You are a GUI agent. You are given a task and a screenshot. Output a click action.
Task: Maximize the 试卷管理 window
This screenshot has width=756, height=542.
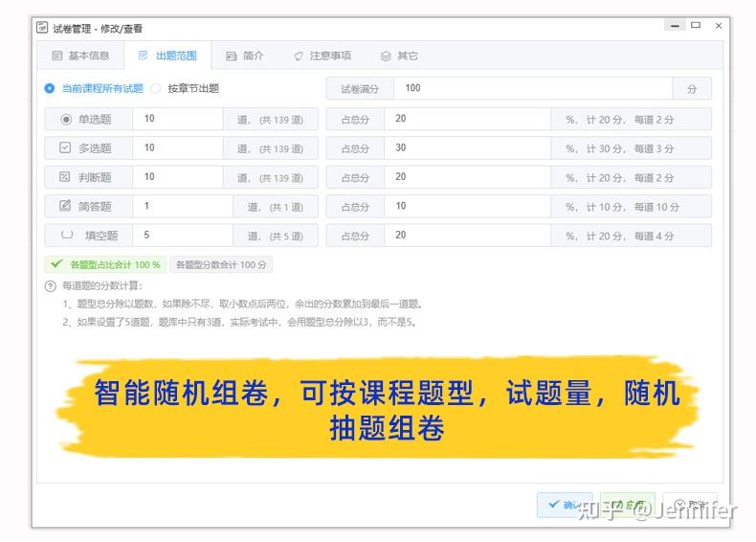click(696, 25)
